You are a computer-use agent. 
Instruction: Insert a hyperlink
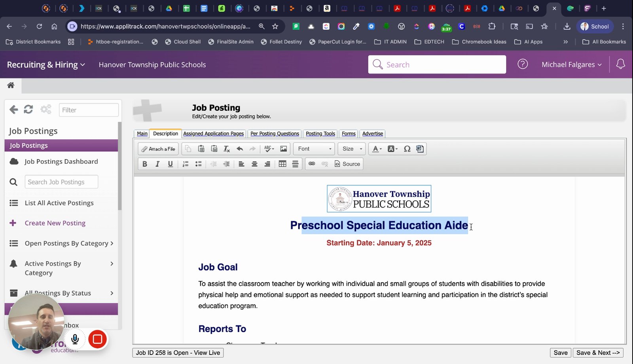tap(312, 164)
